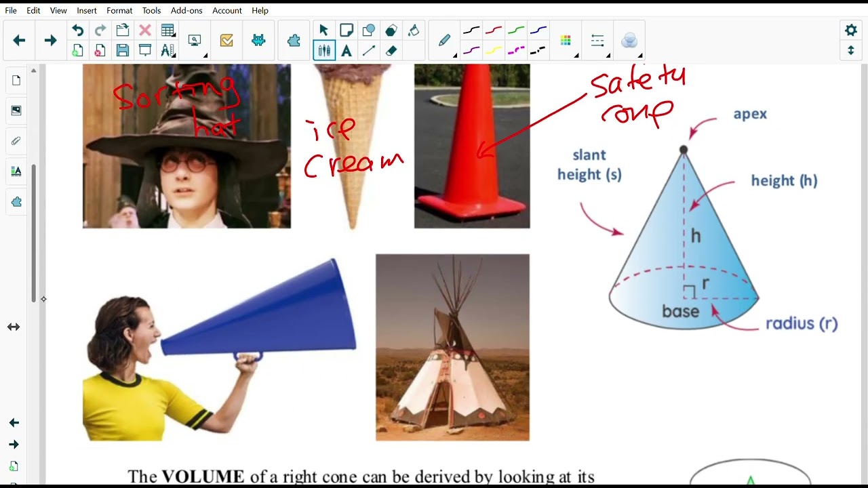Click the sidebar scroll up arrow

(34, 70)
